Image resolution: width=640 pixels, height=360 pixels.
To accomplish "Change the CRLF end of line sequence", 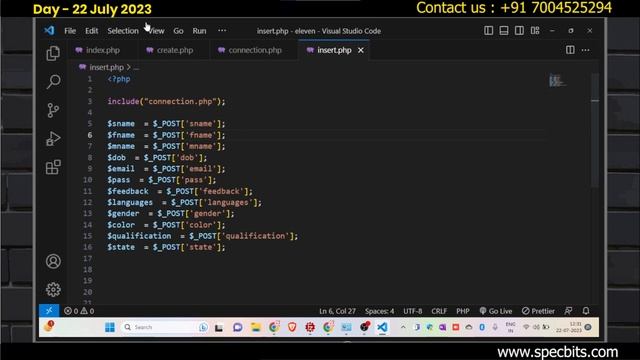I will 439,311.
